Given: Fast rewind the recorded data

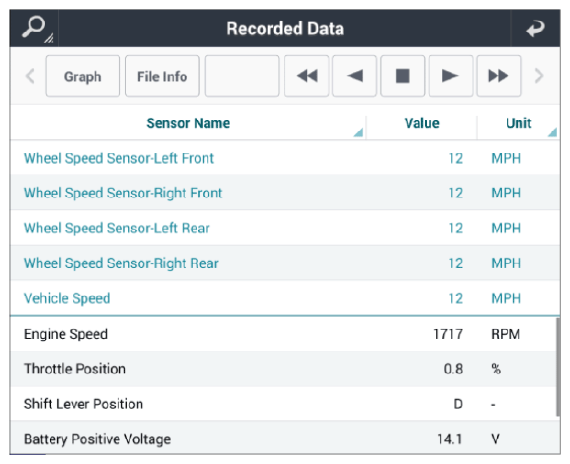Looking at the screenshot, I should coord(306,76).
